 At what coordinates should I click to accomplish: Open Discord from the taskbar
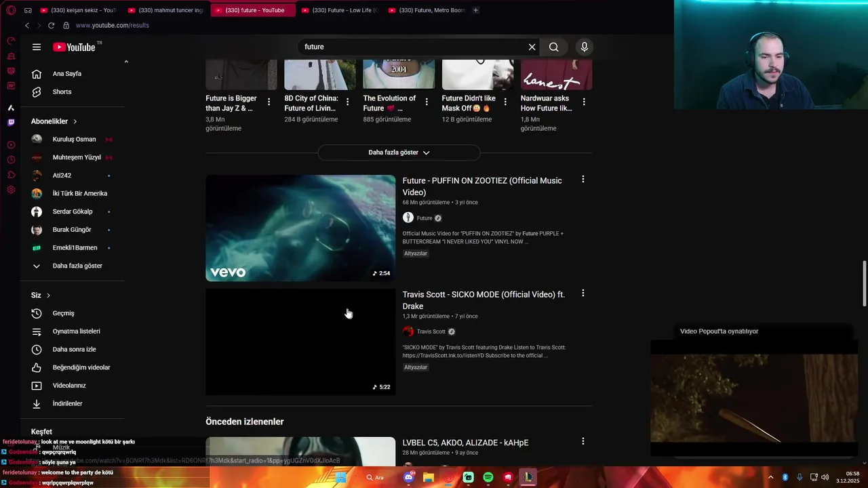coord(409,477)
